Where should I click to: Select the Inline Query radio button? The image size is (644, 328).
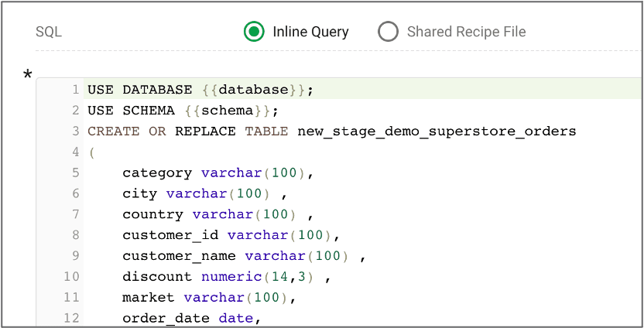(254, 32)
